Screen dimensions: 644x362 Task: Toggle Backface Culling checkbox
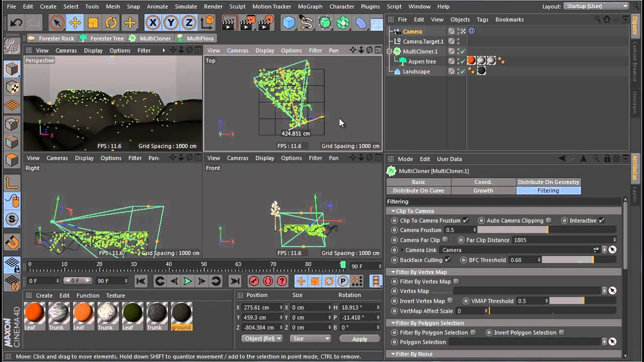click(x=447, y=260)
